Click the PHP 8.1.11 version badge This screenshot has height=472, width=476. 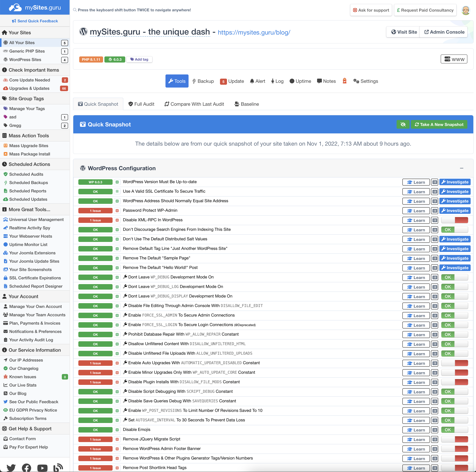click(x=91, y=59)
